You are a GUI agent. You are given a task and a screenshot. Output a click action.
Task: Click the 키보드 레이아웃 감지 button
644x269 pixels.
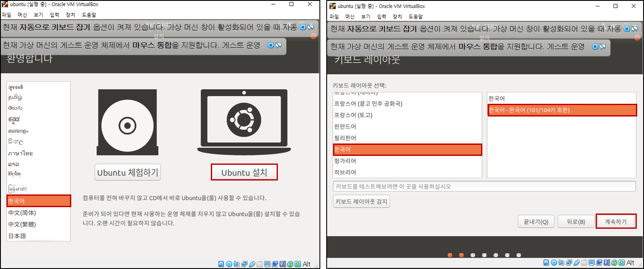pos(361,201)
